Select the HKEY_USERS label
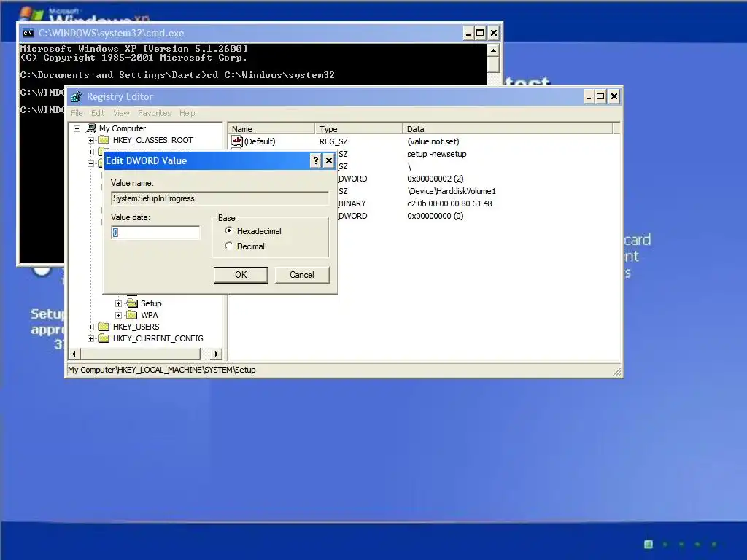The image size is (747, 560). click(x=136, y=327)
